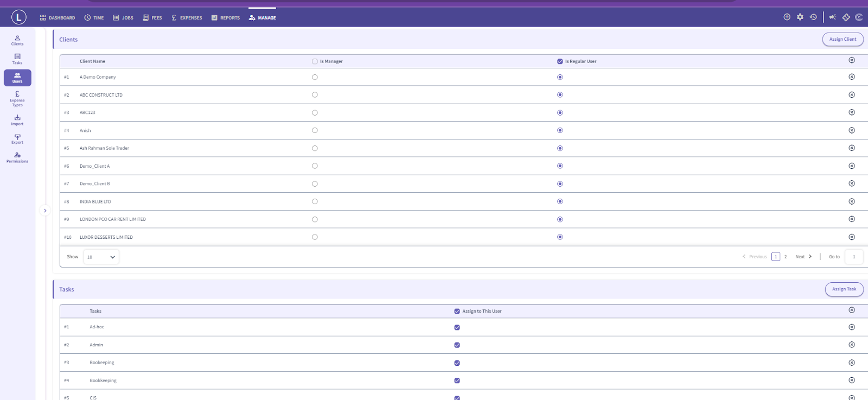Image resolution: width=868 pixels, height=400 pixels.
Task: Select Users in the left sidebar
Action: (17, 78)
